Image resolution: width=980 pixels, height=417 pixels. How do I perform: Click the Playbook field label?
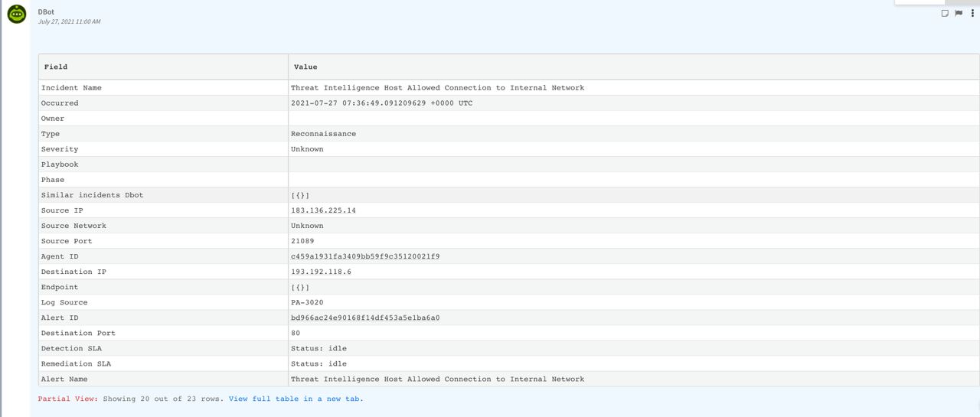pos(60,165)
